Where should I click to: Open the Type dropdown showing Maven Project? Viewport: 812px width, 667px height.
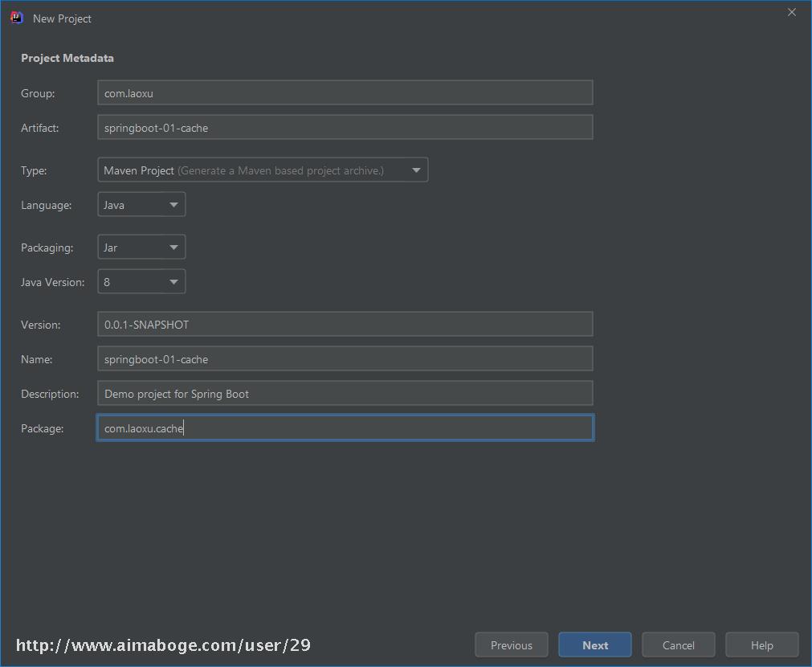263,170
